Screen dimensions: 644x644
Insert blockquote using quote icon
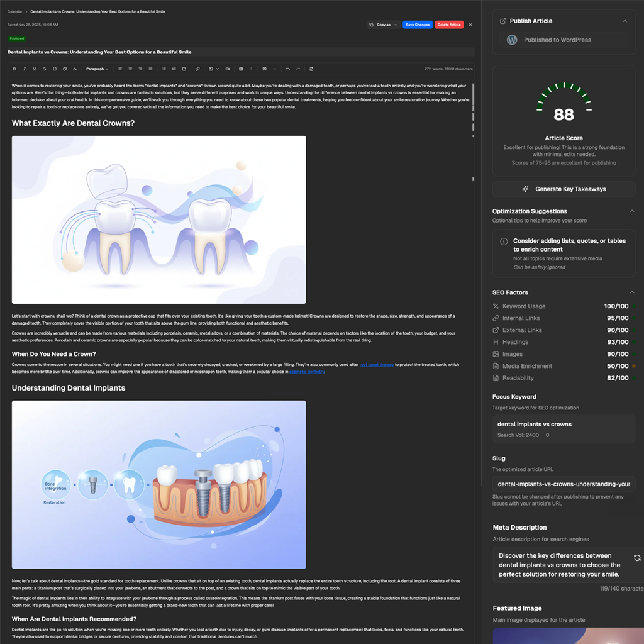pyautogui.click(x=265, y=69)
